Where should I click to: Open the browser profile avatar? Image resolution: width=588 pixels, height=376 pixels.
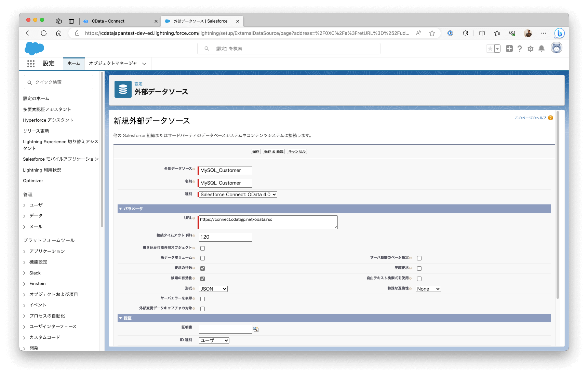click(x=528, y=33)
